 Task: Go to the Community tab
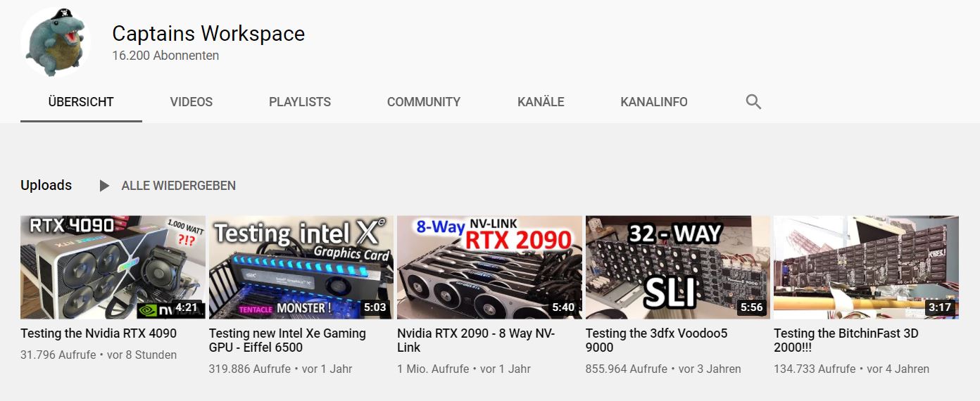pyautogui.click(x=424, y=102)
